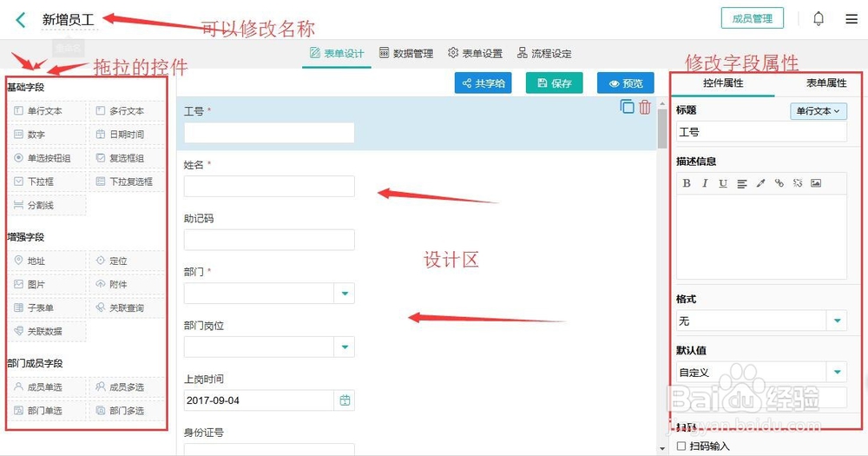The image size is (868, 456).
Task: Select the 下拉复选框 control
Action: tap(128, 182)
